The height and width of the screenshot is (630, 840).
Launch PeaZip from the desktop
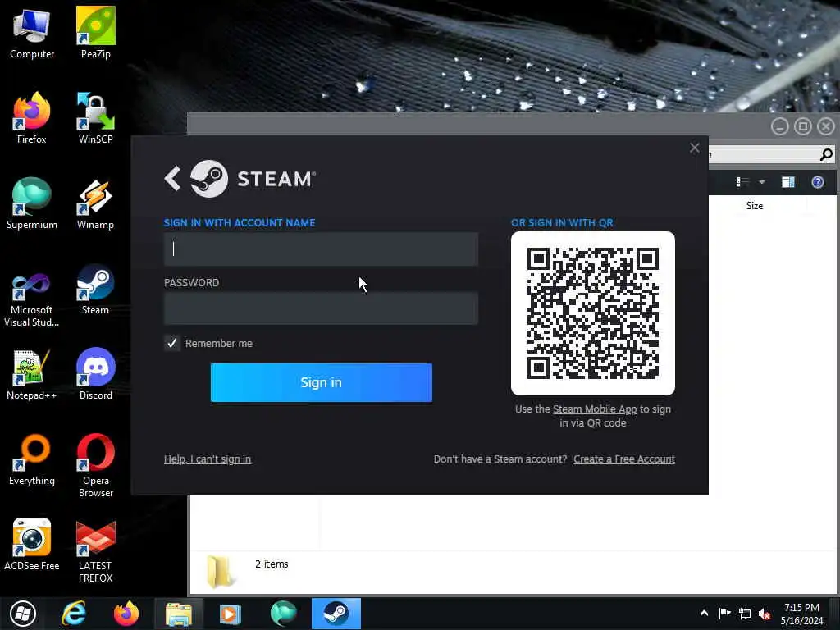[95, 33]
